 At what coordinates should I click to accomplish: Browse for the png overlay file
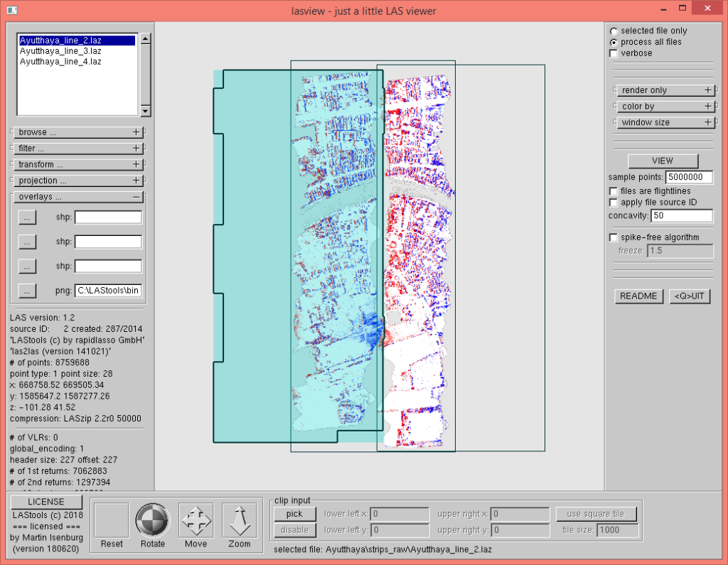pyautogui.click(x=26, y=290)
